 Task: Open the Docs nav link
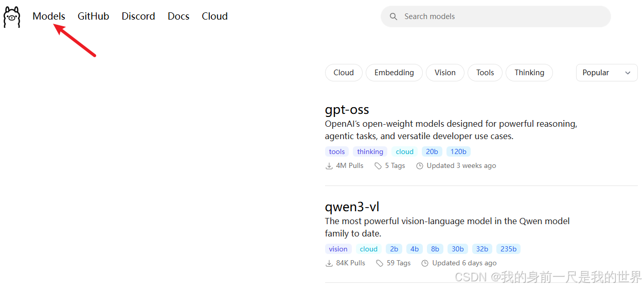(178, 16)
